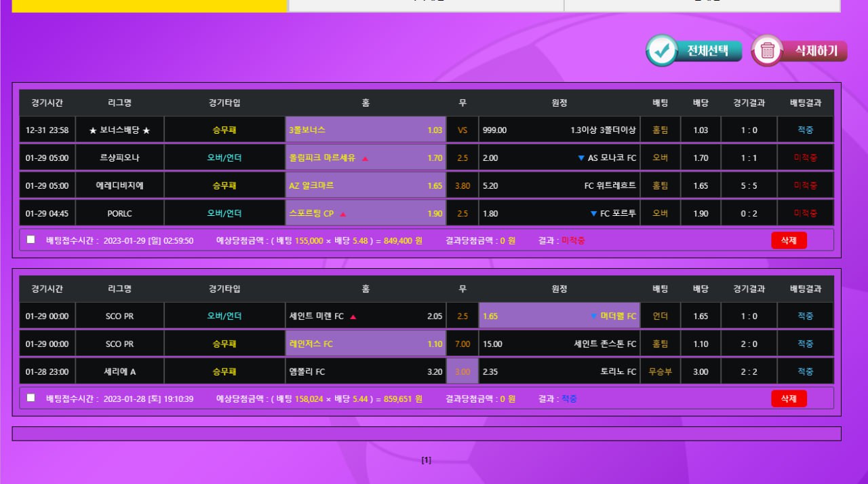Click blue down arrow beside 머더웰 FC
The height and width of the screenshot is (484, 868).
594,316
